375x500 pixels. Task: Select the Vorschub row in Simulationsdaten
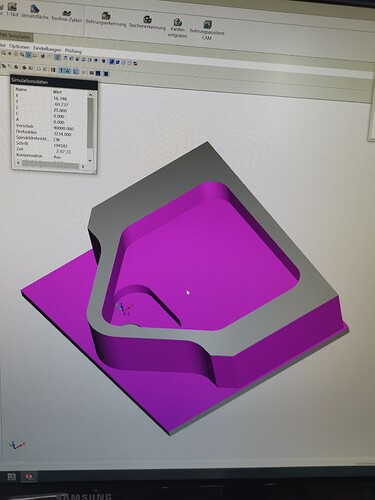click(x=49, y=127)
